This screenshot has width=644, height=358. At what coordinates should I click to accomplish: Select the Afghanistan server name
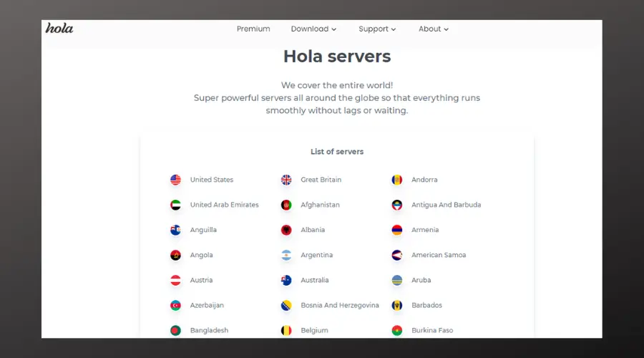320,205
